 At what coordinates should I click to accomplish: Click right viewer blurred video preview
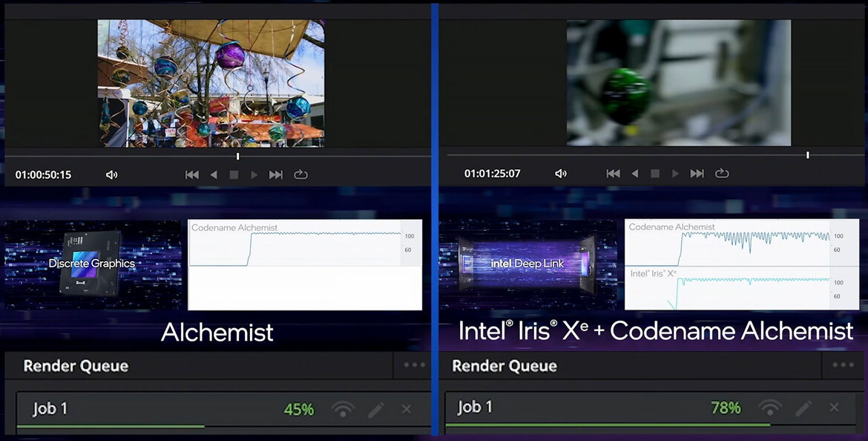pyautogui.click(x=679, y=83)
